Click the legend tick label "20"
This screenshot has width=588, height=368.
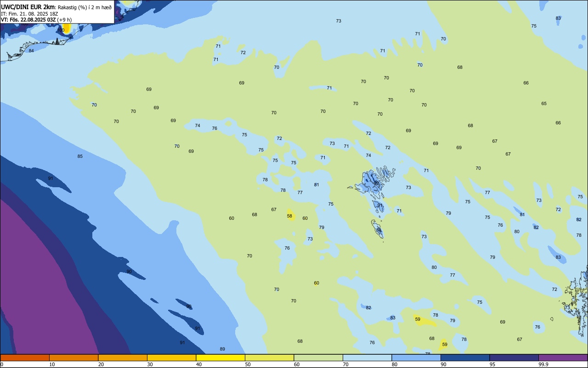(x=101, y=364)
